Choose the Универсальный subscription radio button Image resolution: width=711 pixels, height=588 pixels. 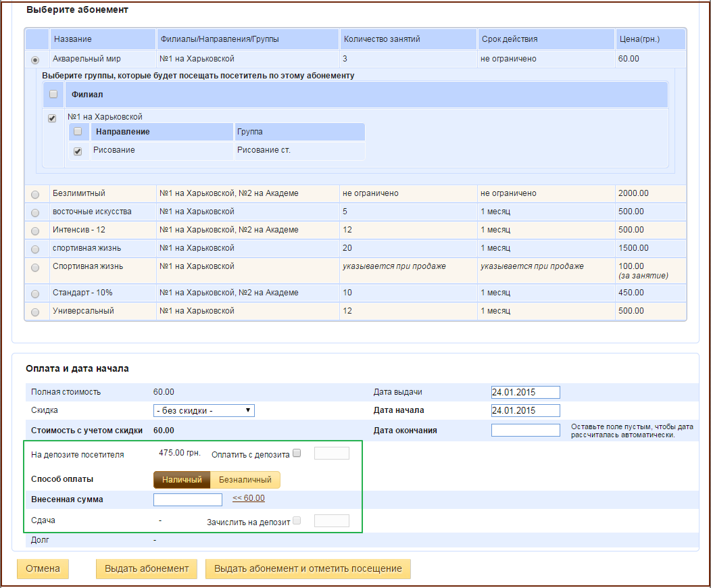[35, 312]
